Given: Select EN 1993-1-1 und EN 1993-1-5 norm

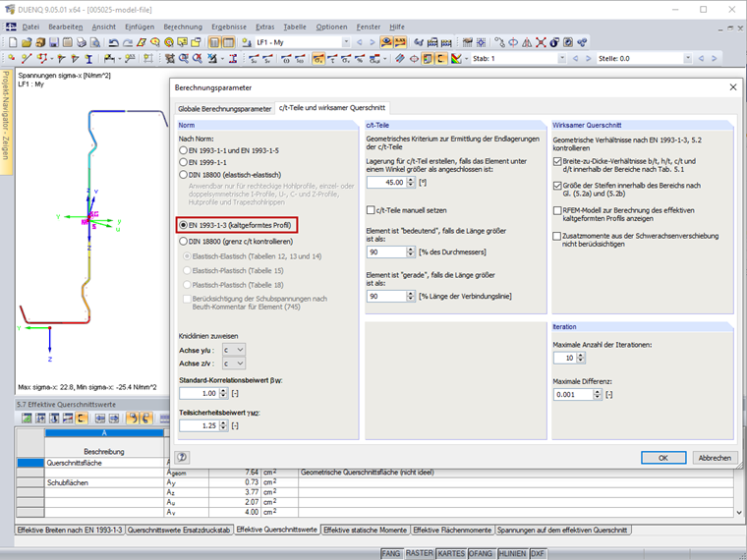Looking at the screenshot, I should (229, 150).
